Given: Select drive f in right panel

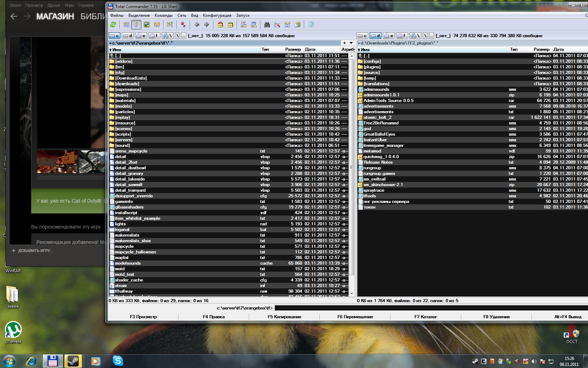Looking at the screenshot, I should click(x=402, y=36).
